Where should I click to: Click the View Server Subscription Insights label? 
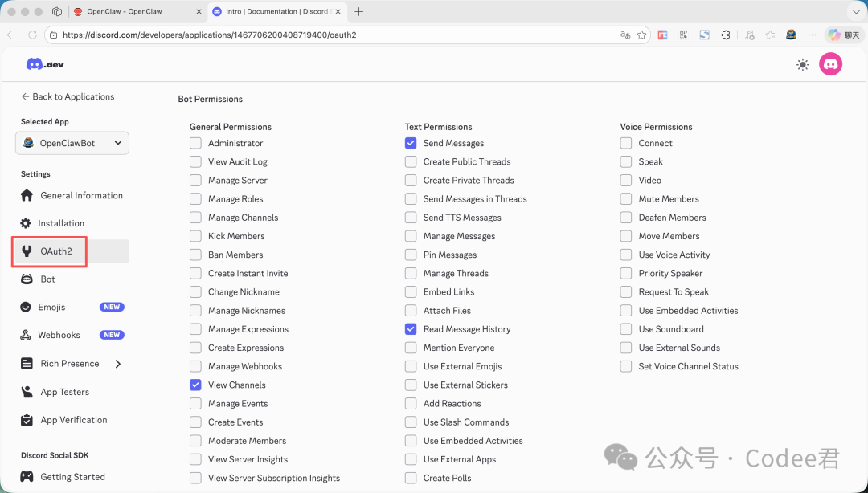(x=274, y=478)
